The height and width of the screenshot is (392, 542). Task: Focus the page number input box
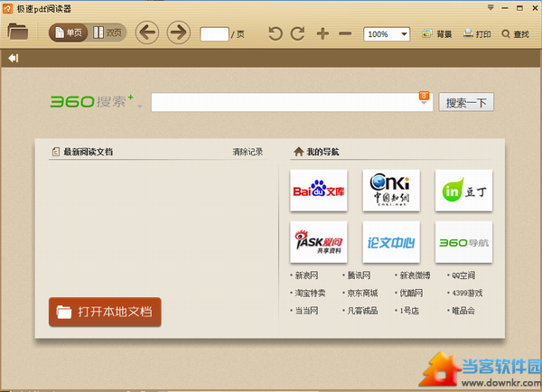click(215, 34)
